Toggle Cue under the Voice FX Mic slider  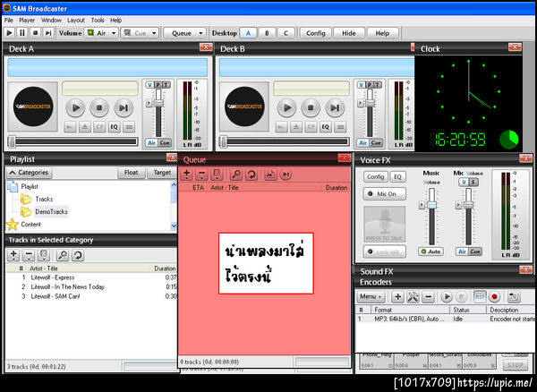(x=475, y=251)
